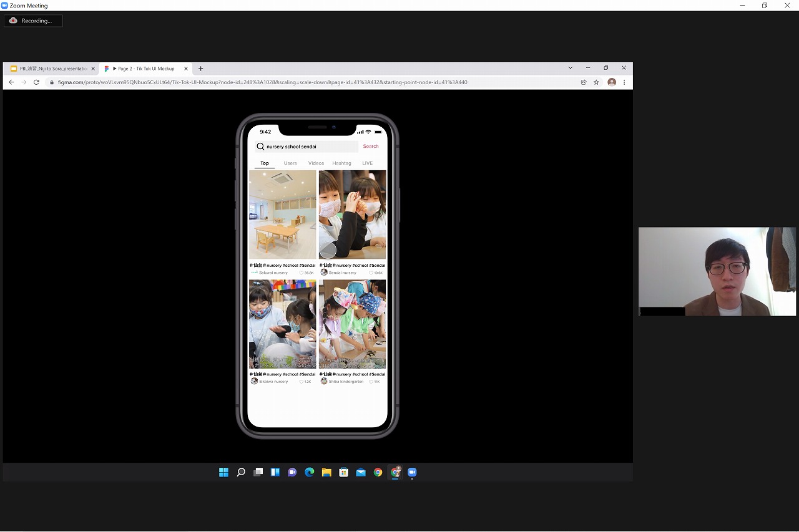Open the Teams Chat taskbar icon
The height and width of the screenshot is (532, 799).
[x=292, y=472]
